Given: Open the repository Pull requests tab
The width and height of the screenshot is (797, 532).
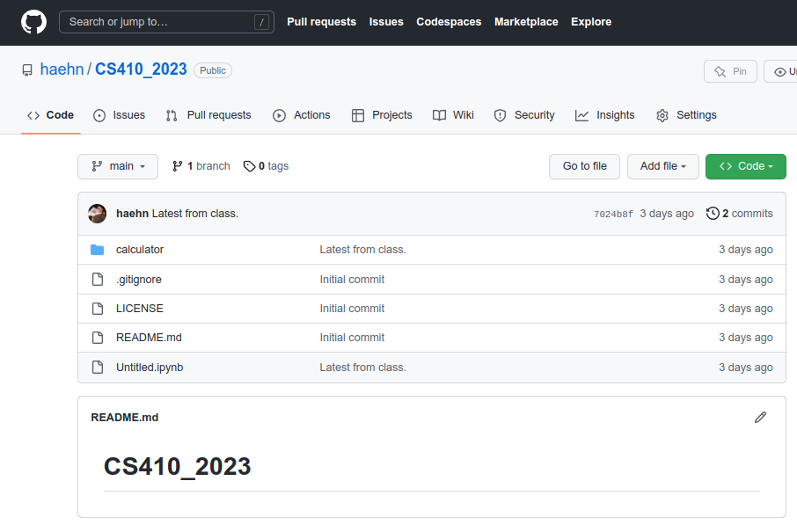Looking at the screenshot, I should point(208,115).
